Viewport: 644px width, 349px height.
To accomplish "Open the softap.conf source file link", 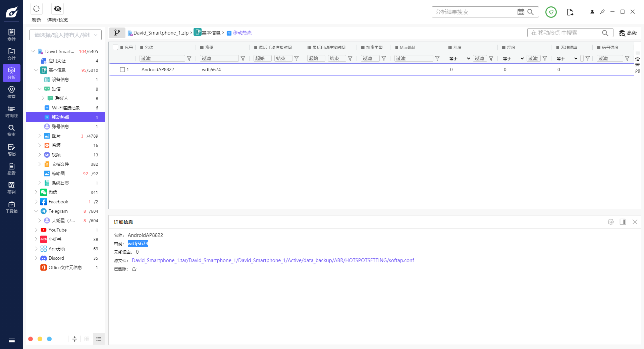I will point(273,260).
